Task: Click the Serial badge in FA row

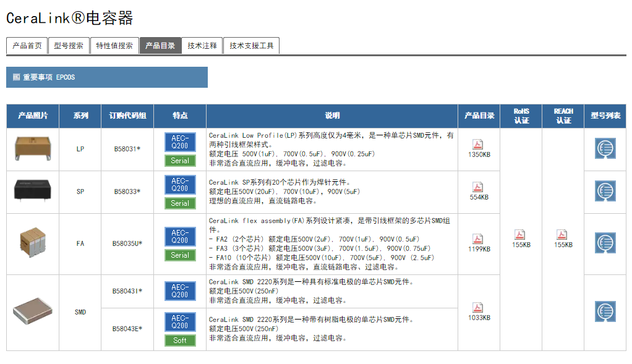Action: coord(180,255)
